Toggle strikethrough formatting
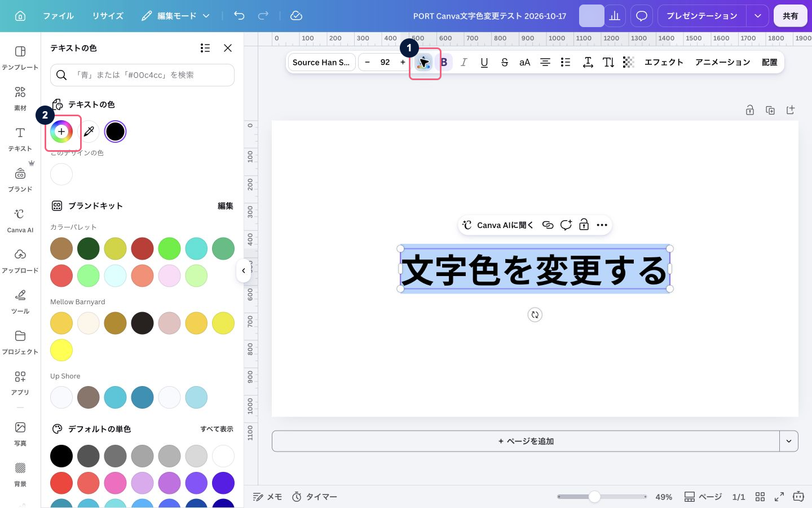 (505, 62)
